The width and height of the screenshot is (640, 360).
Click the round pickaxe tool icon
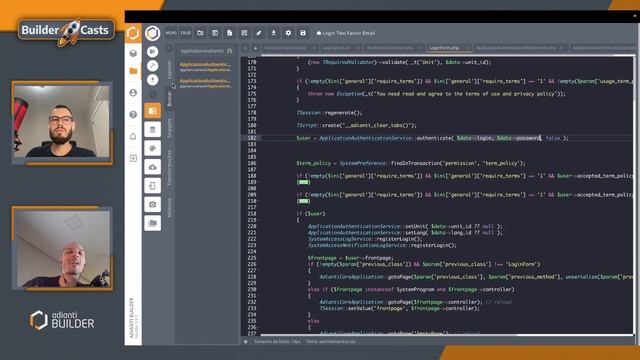(x=153, y=66)
